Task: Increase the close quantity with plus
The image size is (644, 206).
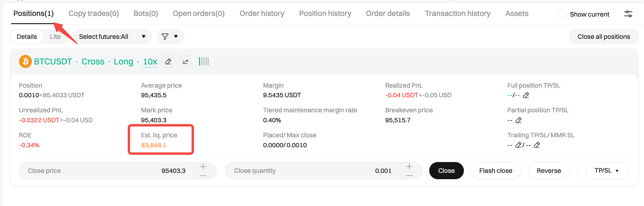Action: tap(409, 167)
